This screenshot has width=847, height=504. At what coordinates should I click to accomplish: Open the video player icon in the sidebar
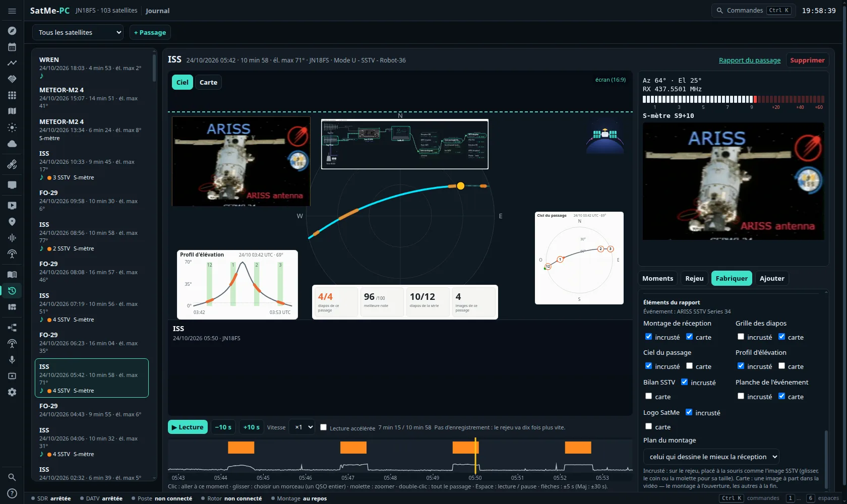pos(12,206)
